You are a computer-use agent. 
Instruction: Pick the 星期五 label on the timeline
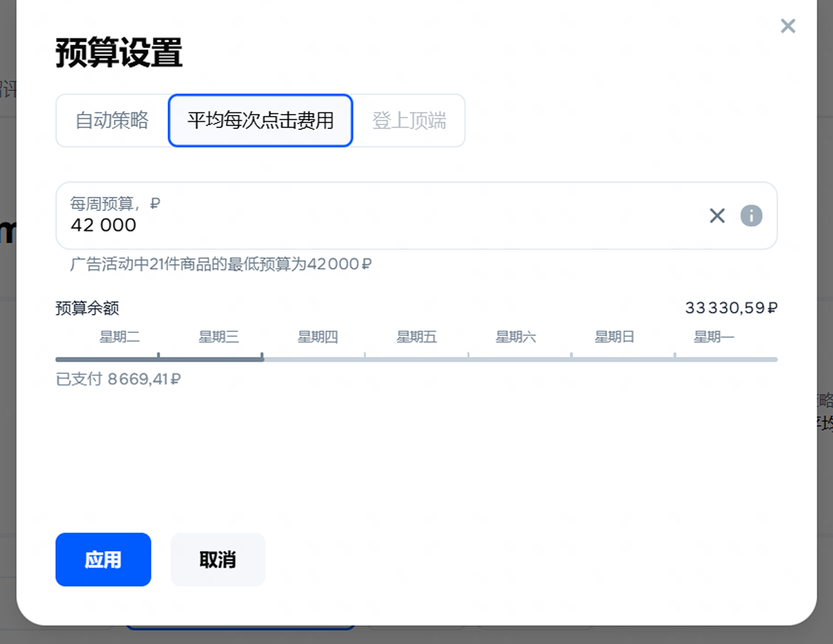point(416,337)
